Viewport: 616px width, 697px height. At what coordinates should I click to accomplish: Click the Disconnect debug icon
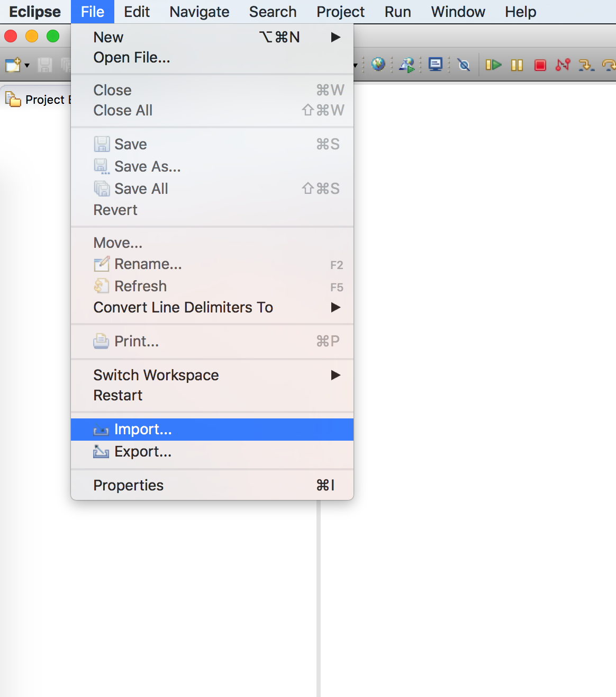[x=563, y=65]
